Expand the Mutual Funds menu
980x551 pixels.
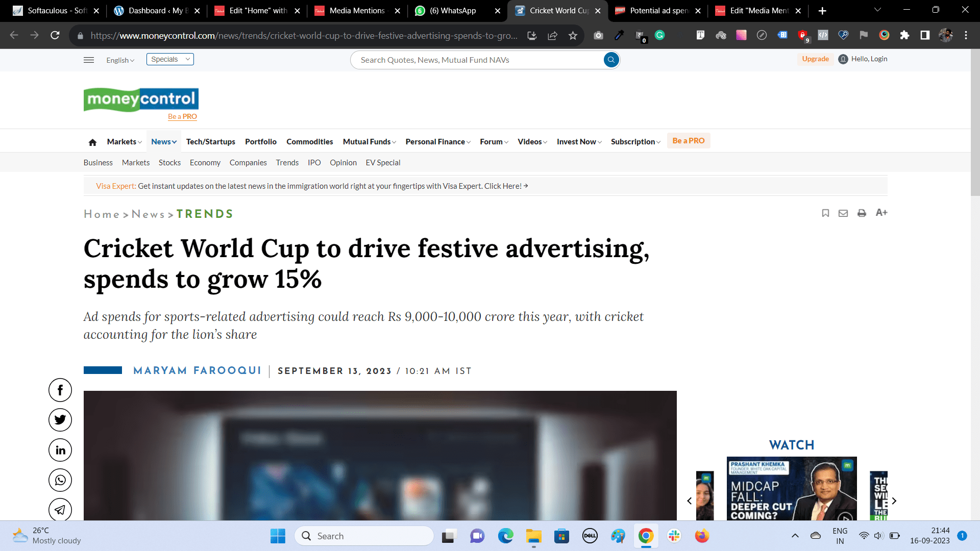pyautogui.click(x=369, y=142)
